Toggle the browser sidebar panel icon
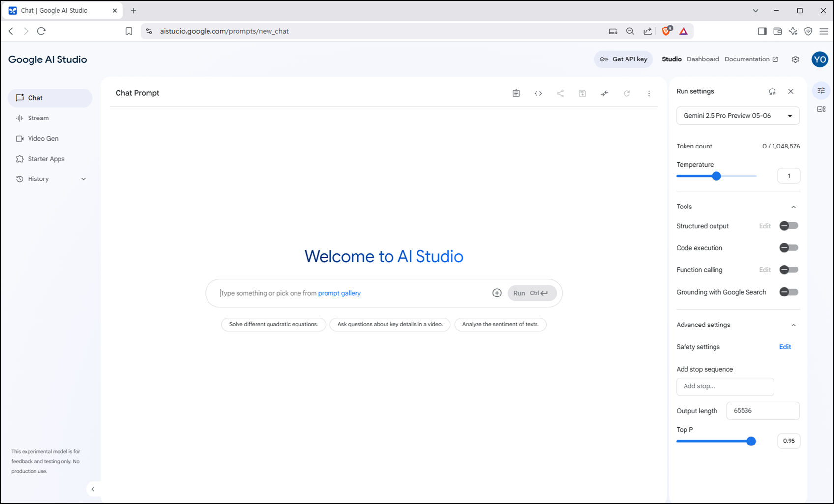 click(x=762, y=31)
